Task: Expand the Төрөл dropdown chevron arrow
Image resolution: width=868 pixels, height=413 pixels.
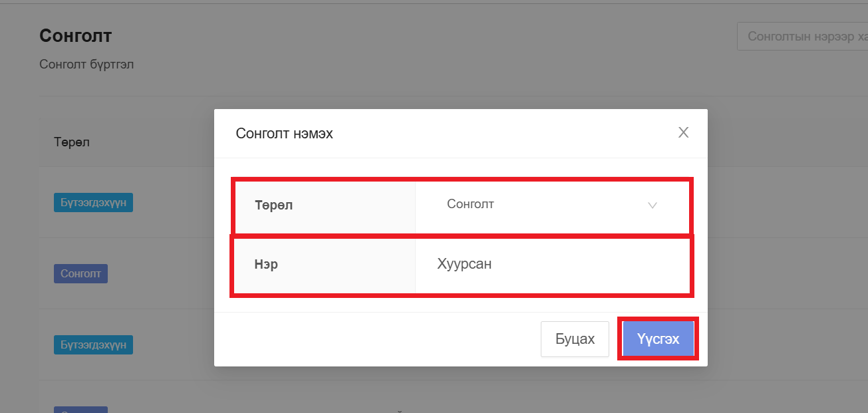Action: click(x=652, y=206)
